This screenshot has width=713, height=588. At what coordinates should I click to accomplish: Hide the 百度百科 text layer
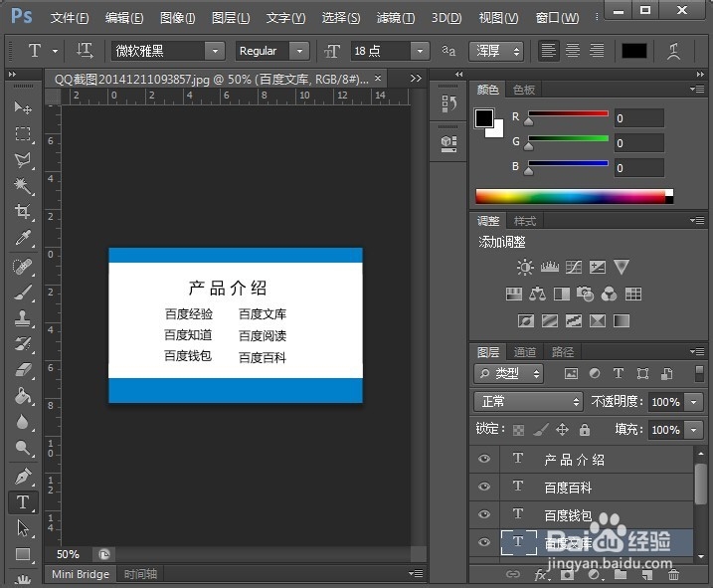click(484, 487)
